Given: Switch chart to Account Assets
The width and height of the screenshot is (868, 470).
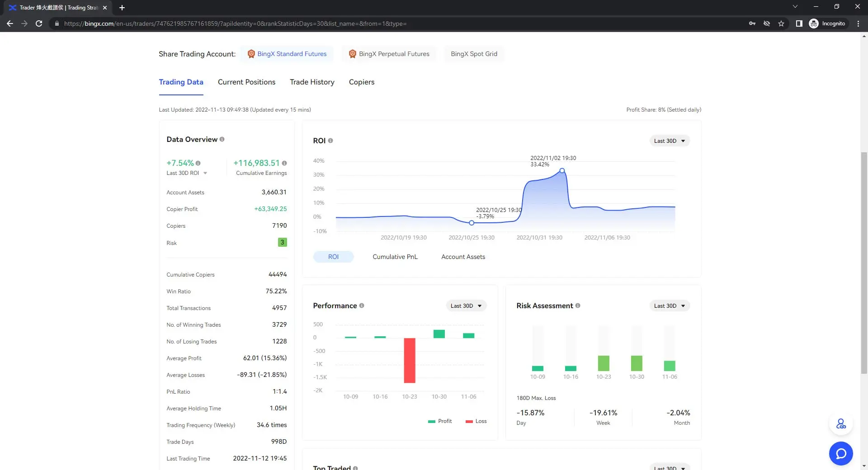Looking at the screenshot, I should [x=463, y=257].
